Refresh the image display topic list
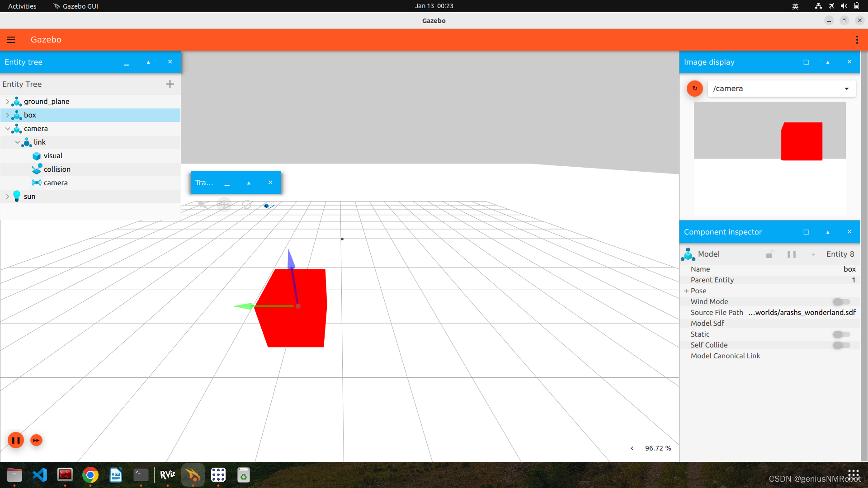This screenshot has width=868, height=488. [x=694, y=89]
